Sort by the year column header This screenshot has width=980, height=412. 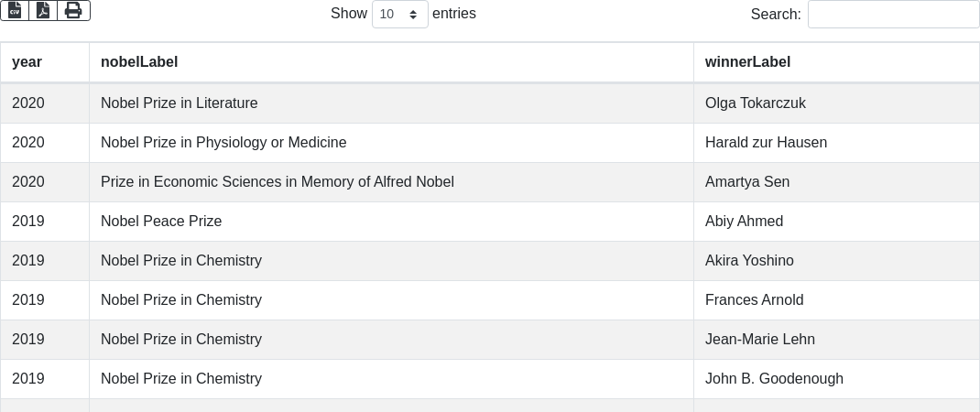(27, 62)
